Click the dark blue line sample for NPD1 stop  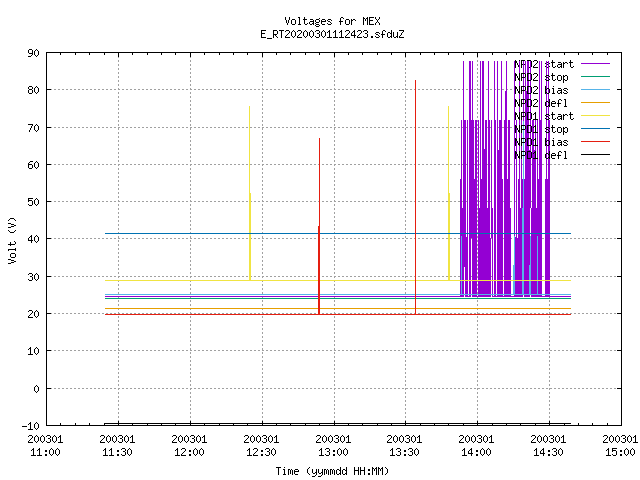click(595, 129)
